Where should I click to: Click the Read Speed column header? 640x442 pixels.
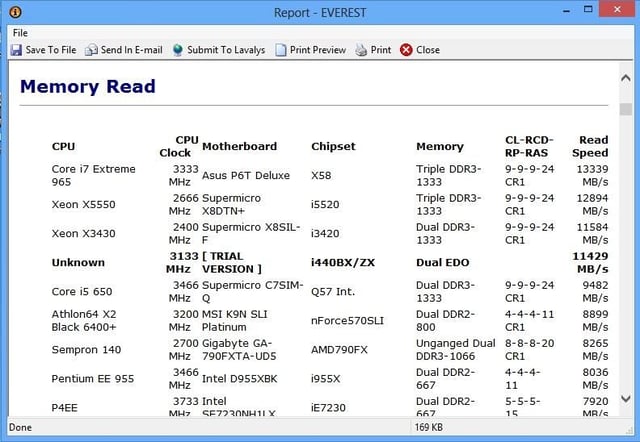[x=590, y=146]
